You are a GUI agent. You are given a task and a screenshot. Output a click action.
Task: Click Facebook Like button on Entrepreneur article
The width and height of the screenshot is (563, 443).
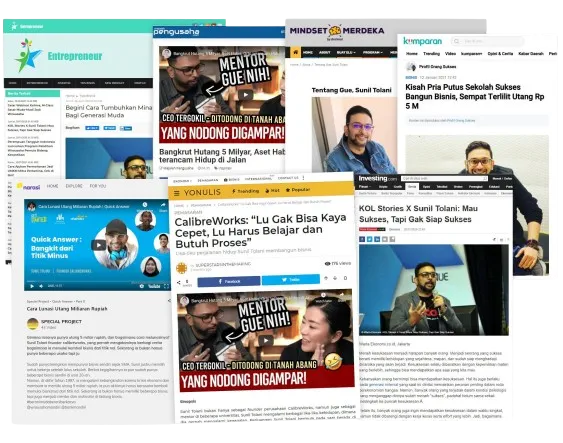(x=92, y=128)
